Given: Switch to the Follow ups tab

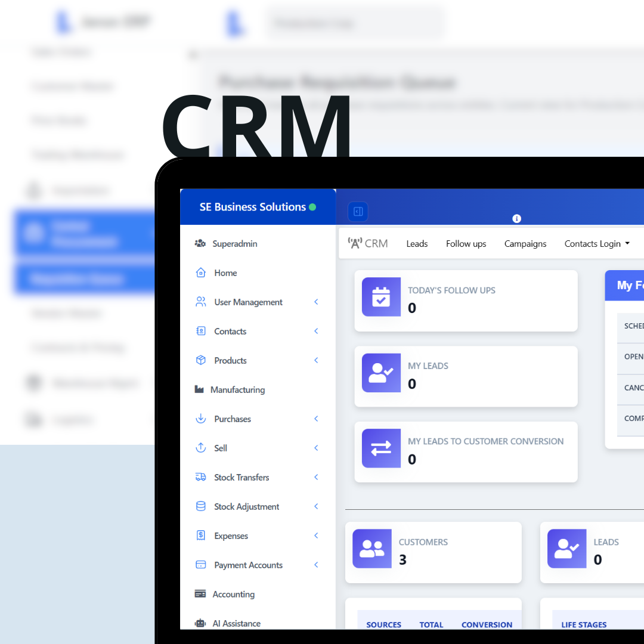Looking at the screenshot, I should point(466,244).
